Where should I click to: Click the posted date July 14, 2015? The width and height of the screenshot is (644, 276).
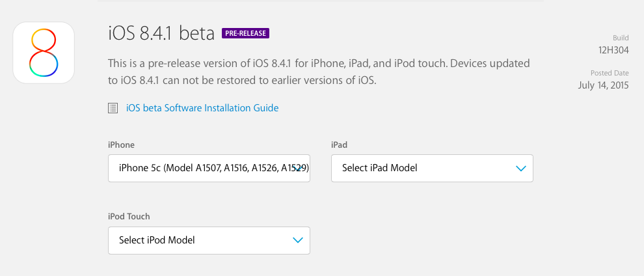[x=603, y=85]
